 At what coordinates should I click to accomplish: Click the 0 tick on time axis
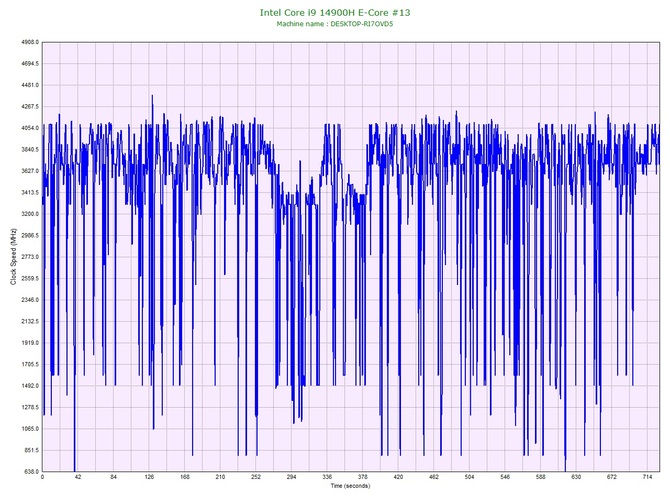[42, 477]
